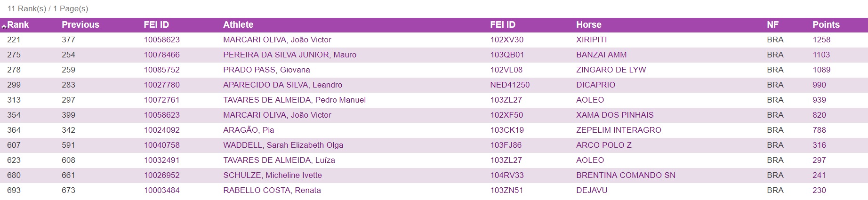The width and height of the screenshot is (868, 200).
Task: Sort by the Athlete column header
Action: click(238, 25)
